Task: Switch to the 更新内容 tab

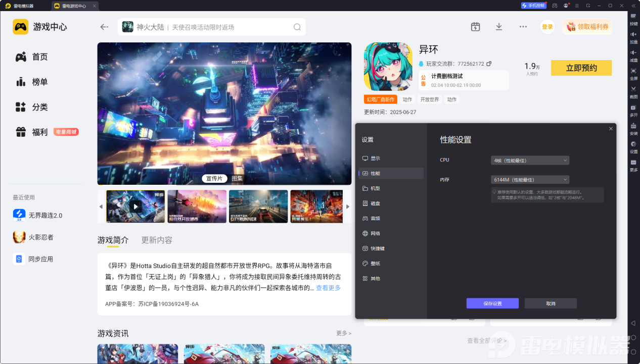Action: 157,240
